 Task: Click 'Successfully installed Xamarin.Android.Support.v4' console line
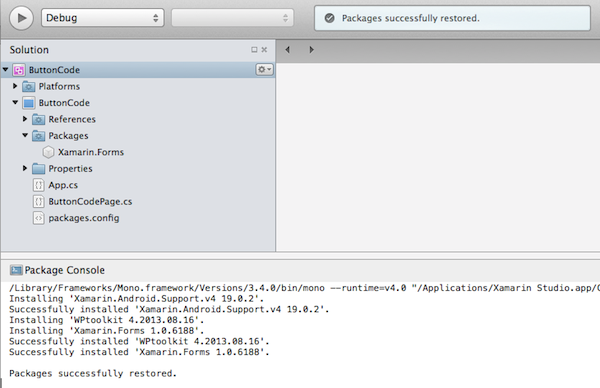(169, 309)
